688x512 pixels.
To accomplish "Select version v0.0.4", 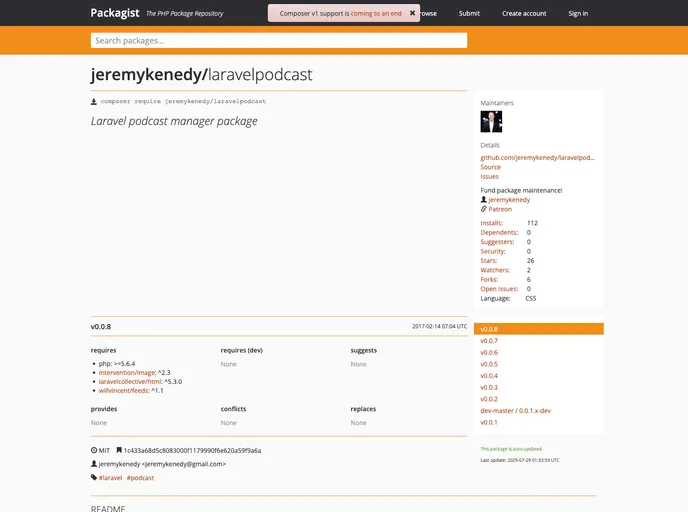I will [489, 376].
